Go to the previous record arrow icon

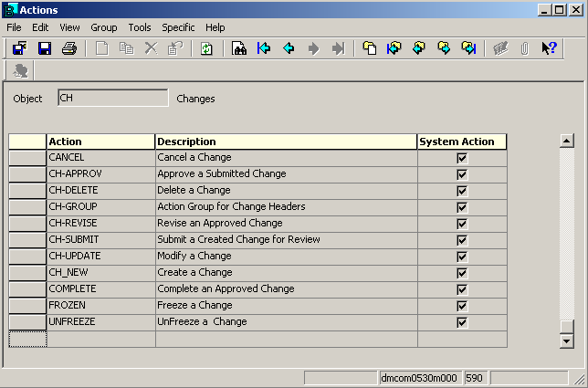289,48
